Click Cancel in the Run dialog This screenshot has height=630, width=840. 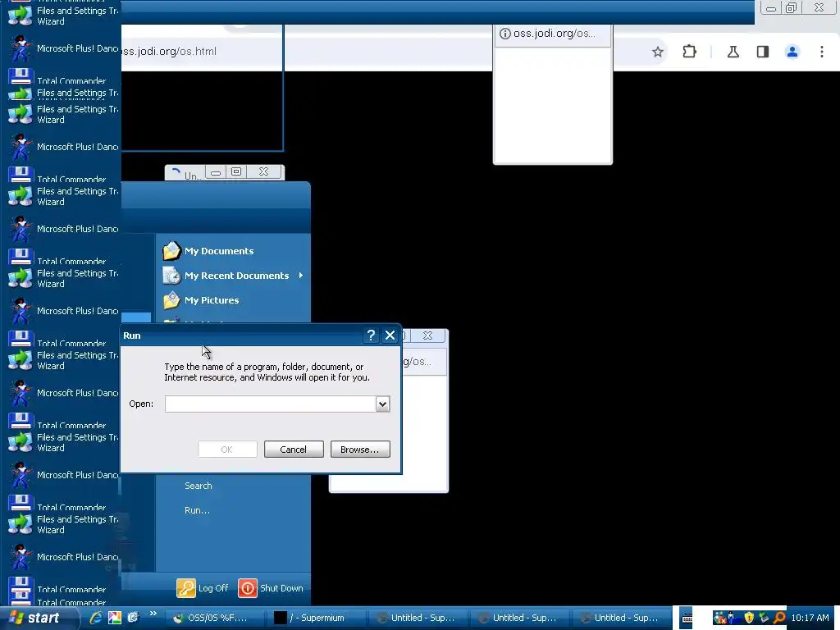[294, 449]
